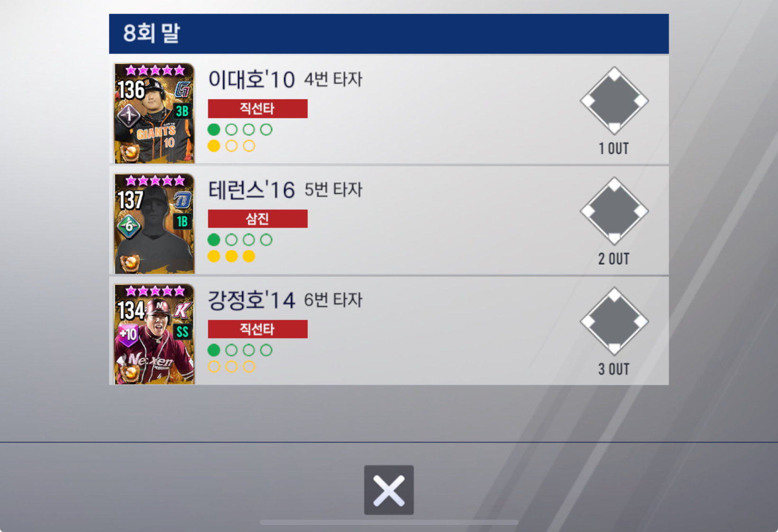778x532 pixels.
Task: Select 강정호's 직선타 result label
Action: coord(258,329)
